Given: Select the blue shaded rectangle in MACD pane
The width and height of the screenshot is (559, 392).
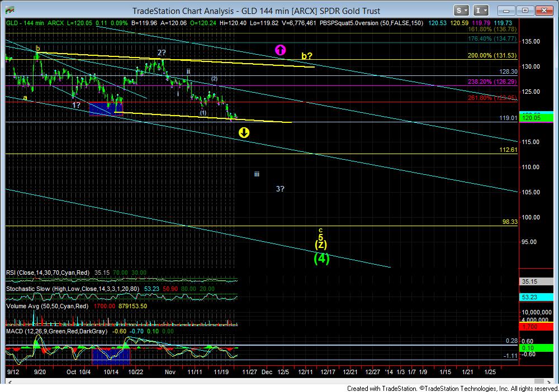Looking at the screenshot, I should pos(111,356).
